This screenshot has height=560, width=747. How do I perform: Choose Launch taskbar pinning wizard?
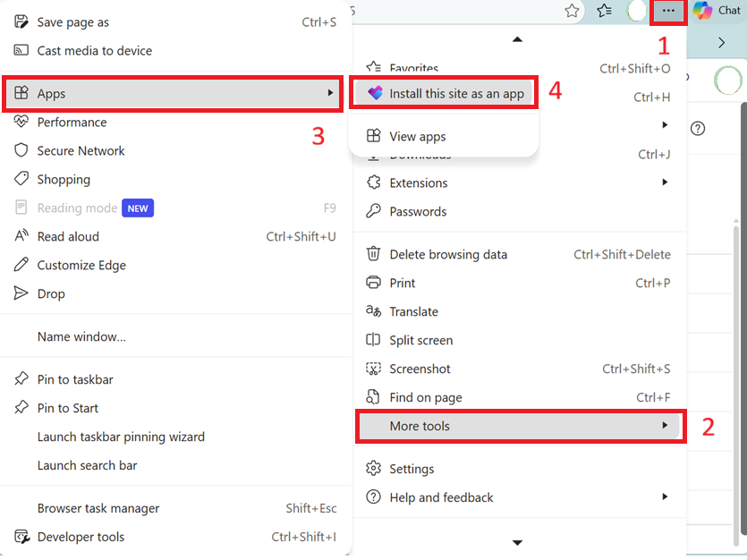[x=176, y=437]
